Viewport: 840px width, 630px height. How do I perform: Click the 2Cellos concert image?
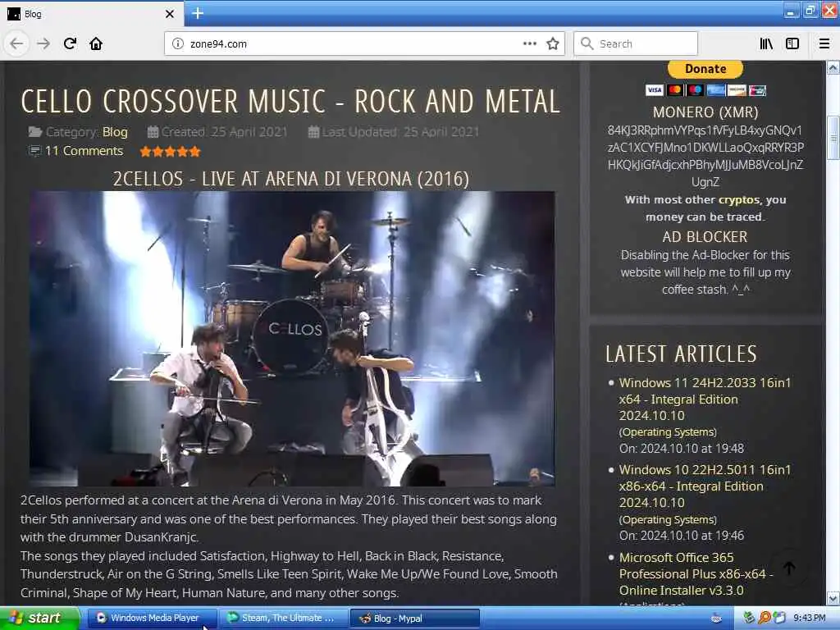coord(292,339)
